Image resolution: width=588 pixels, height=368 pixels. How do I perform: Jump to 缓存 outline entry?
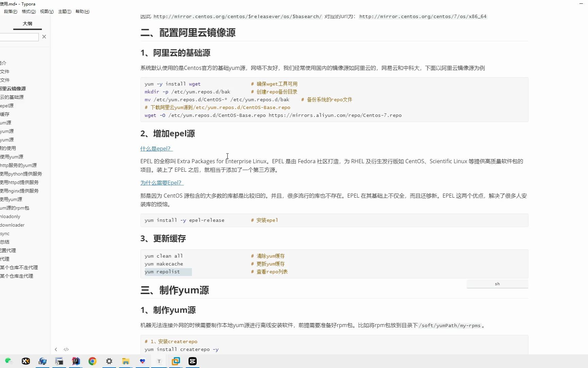coord(5,114)
